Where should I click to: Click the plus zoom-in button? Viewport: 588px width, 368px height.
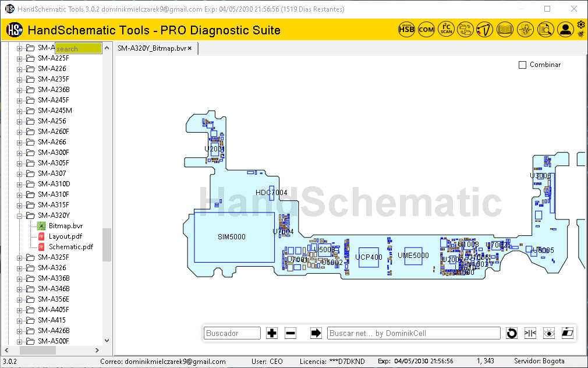click(272, 333)
